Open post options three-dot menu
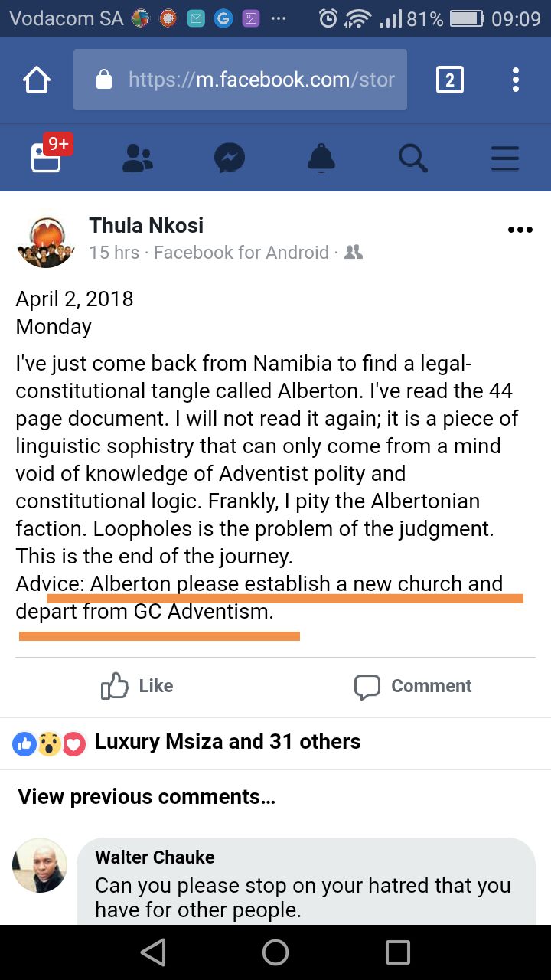This screenshot has height=980, width=551. coord(520,229)
